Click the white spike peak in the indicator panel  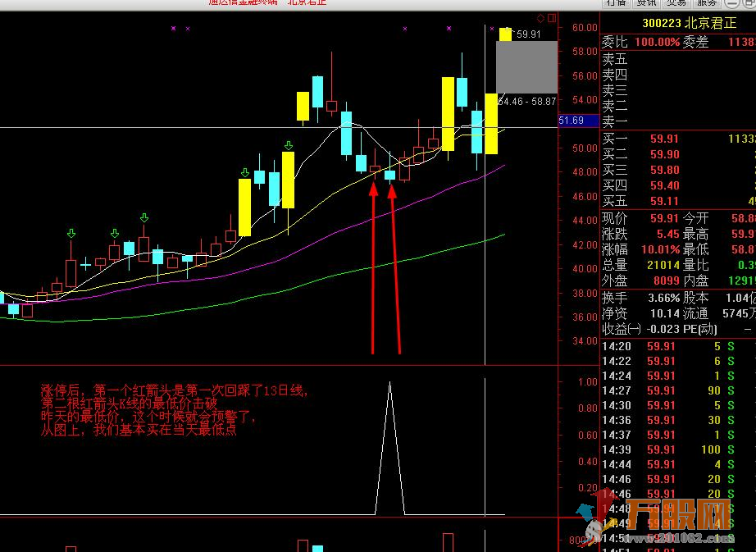390,383
